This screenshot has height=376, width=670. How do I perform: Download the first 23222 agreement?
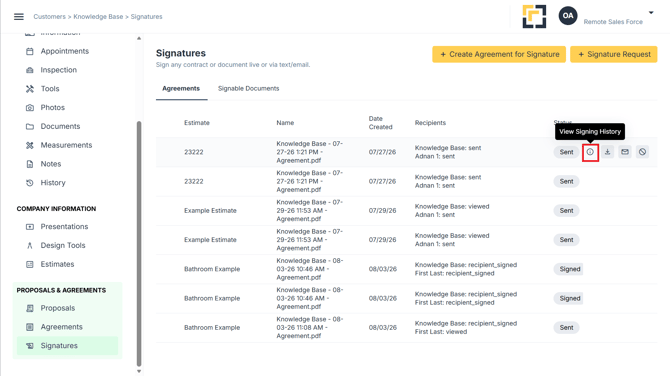coord(607,152)
